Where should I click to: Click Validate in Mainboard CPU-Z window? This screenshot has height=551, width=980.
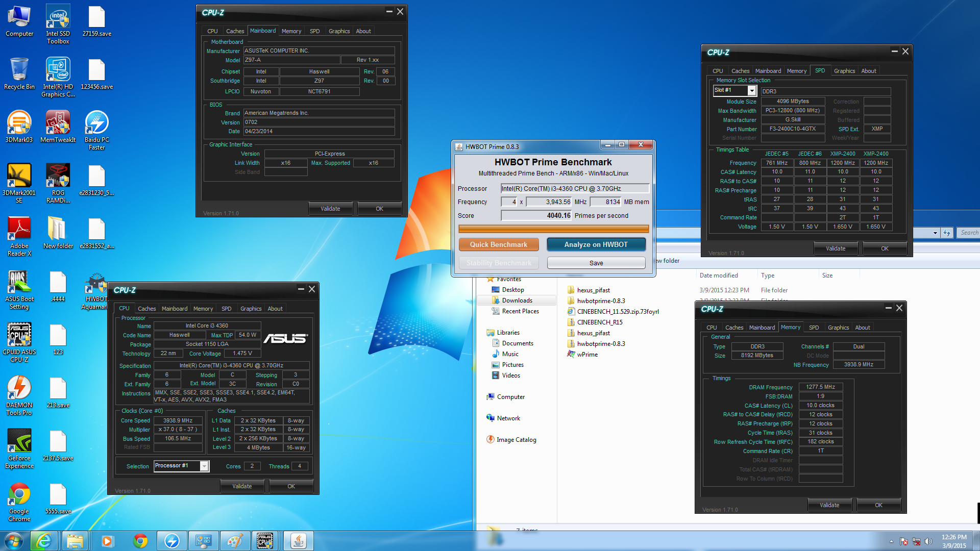pyautogui.click(x=330, y=209)
